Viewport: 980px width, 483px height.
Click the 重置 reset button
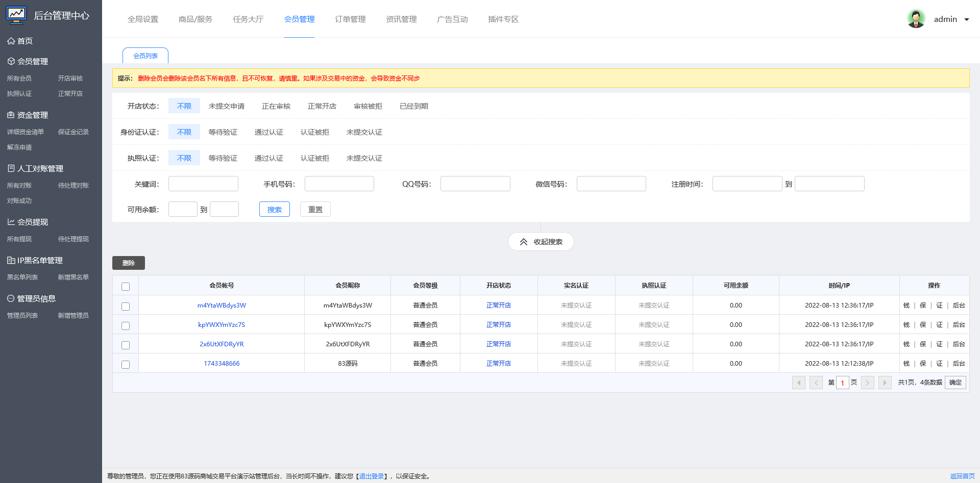pyautogui.click(x=315, y=209)
